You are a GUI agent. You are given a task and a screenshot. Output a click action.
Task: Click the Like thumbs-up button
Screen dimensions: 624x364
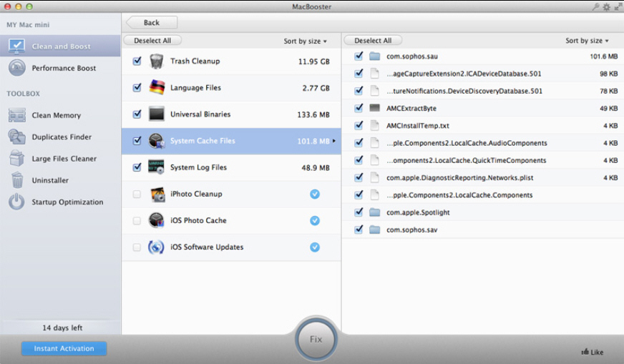pyautogui.click(x=593, y=352)
